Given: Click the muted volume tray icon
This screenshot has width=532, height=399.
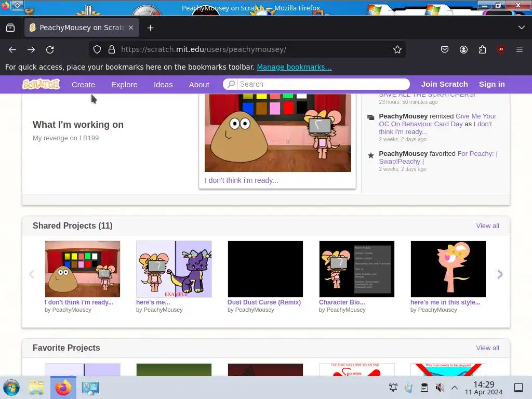Looking at the screenshot, I should 440,388.
